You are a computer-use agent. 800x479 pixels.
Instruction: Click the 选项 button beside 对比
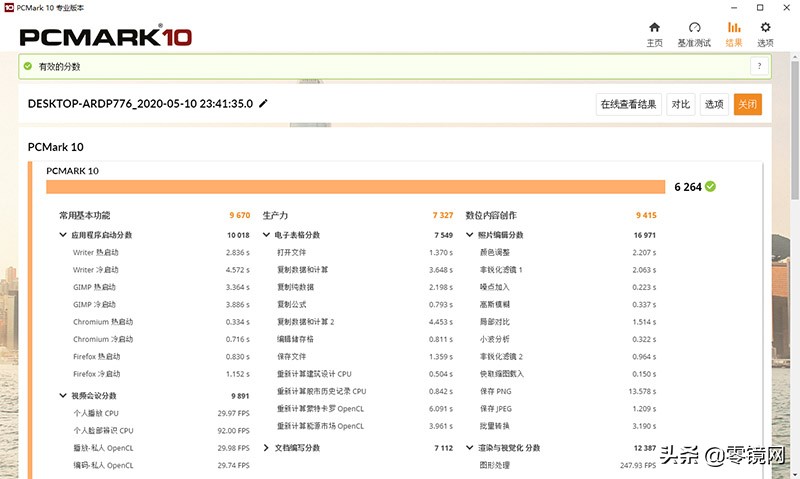pos(714,105)
